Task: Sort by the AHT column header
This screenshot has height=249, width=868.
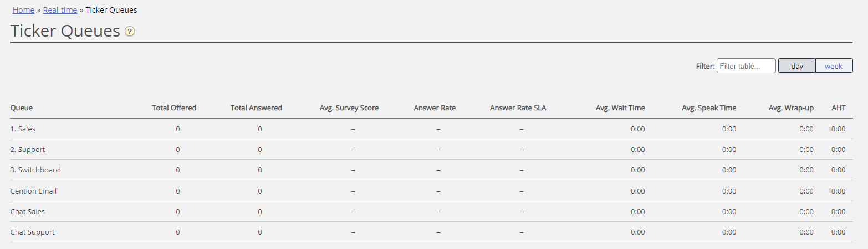Action: point(839,108)
